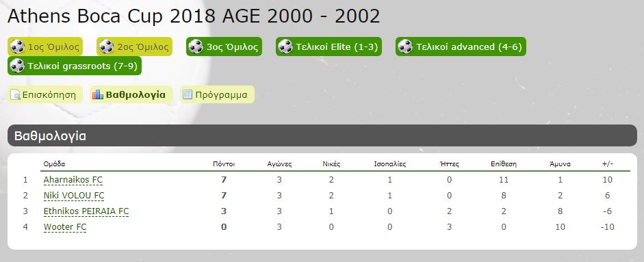Viewport: 644px width, 262px height.
Task: Click the soccer ball icon for Τελικοί advanced
Action: pyautogui.click(x=405, y=47)
